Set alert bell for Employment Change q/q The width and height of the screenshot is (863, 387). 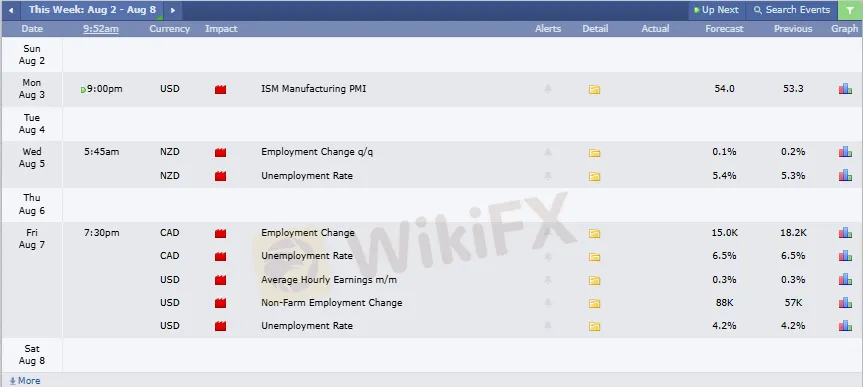click(548, 152)
